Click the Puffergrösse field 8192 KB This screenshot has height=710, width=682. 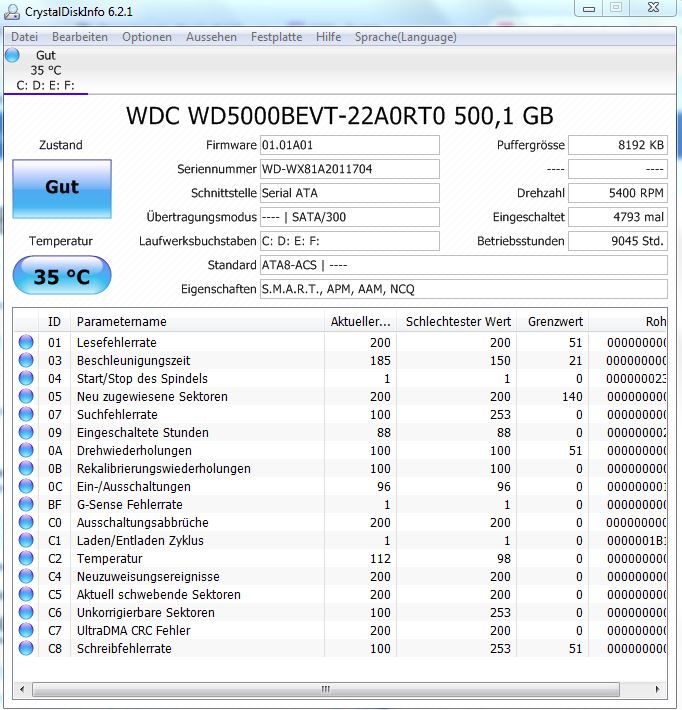pos(618,145)
